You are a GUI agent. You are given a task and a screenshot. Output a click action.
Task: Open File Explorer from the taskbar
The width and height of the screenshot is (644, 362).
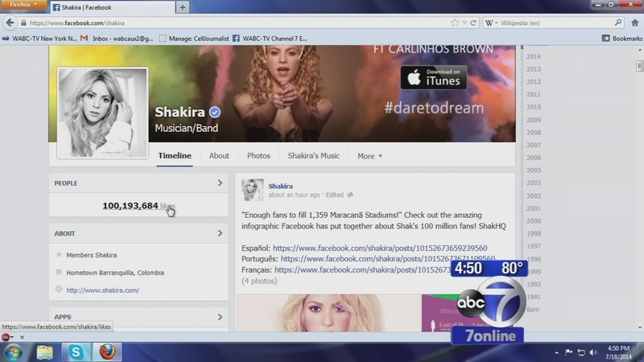(45, 352)
